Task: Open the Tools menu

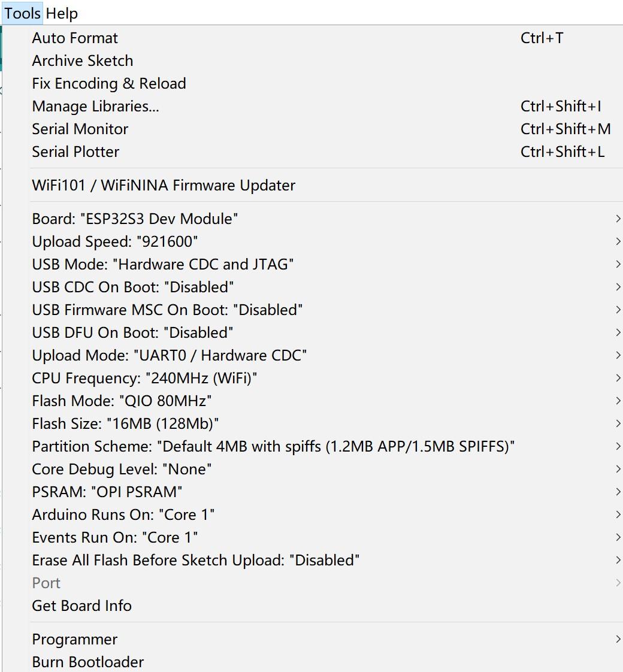Action: point(22,13)
